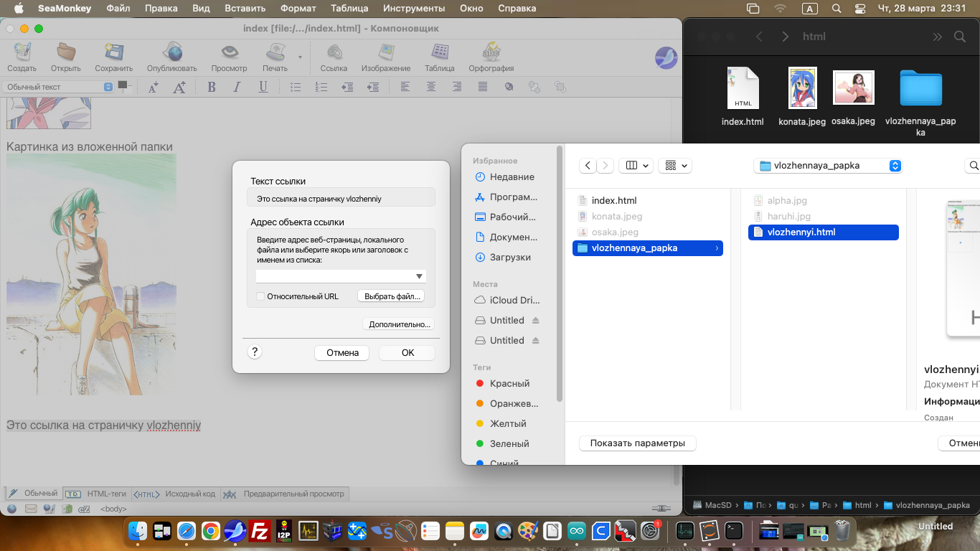
Task: Toggle italic text formatting
Action: click(237, 87)
